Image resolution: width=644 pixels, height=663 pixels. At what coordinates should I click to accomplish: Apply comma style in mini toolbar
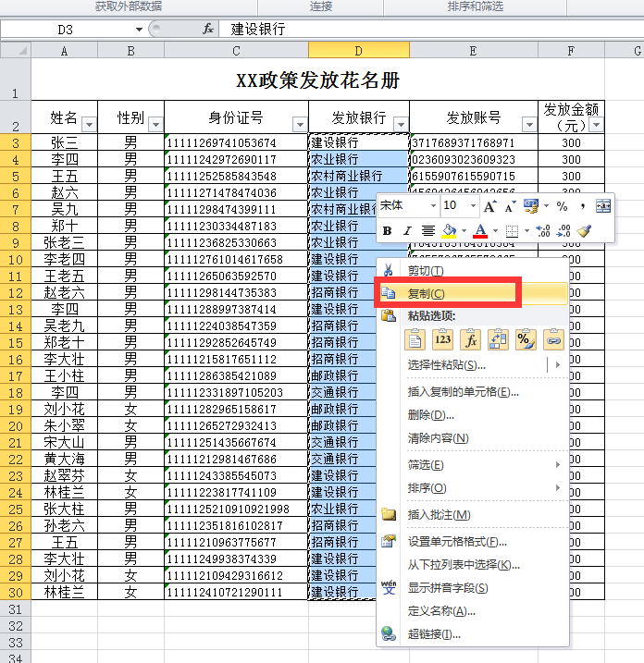pos(583,206)
